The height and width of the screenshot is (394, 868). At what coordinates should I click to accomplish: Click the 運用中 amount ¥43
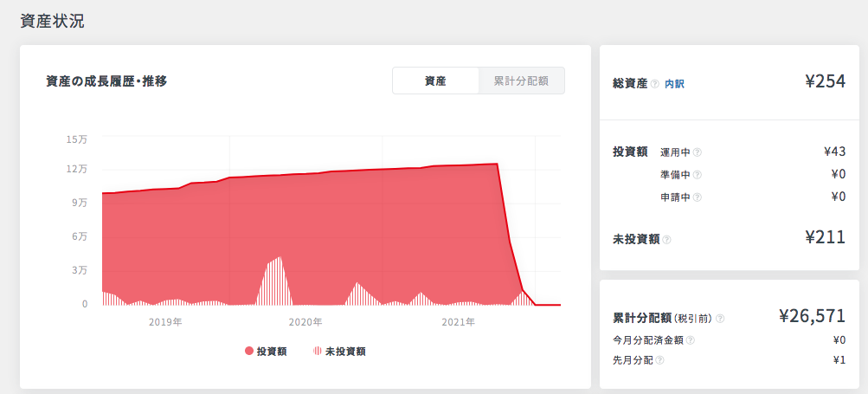click(x=835, y=152)
